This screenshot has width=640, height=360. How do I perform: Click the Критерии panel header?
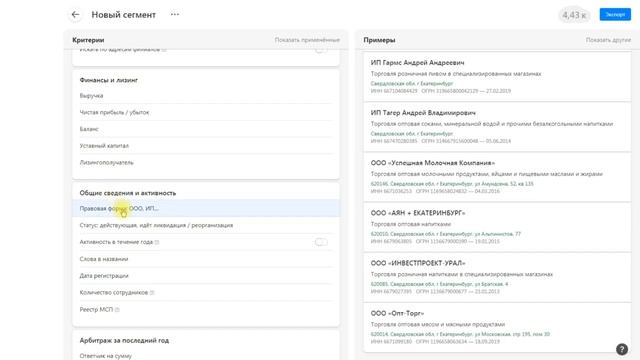88,40
